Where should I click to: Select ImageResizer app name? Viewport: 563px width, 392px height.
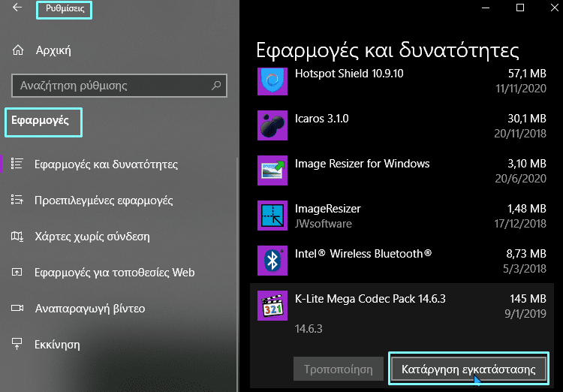[x=328, y=209]
